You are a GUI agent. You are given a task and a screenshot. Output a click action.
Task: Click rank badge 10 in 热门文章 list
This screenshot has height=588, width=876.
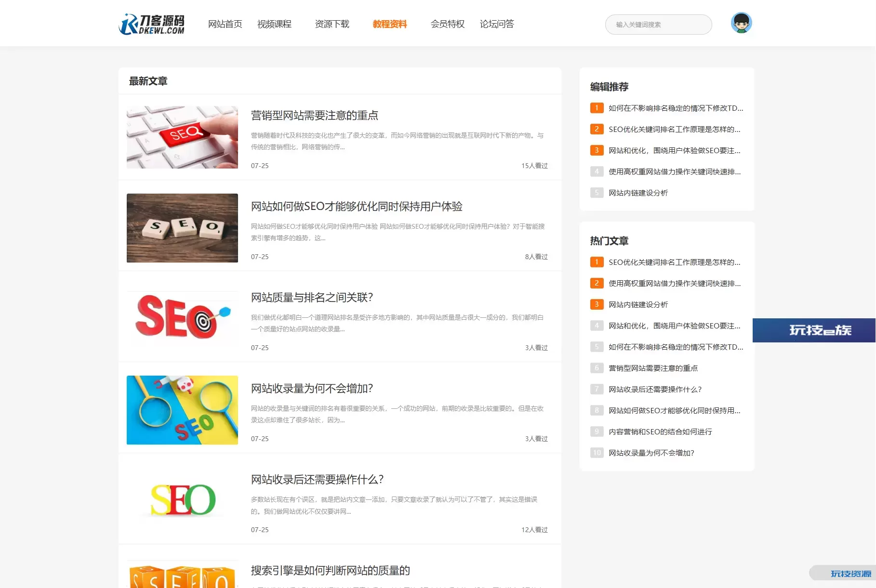(597, 453)
